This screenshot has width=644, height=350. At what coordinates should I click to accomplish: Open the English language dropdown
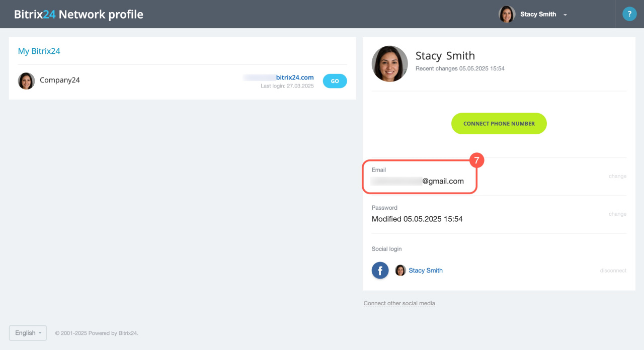click(x=28, y=333)
